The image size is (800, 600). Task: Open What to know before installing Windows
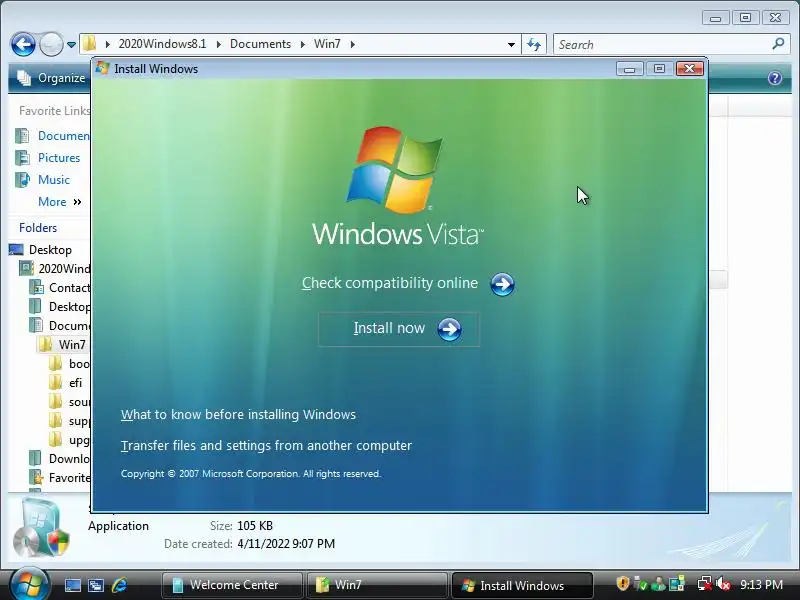click(x=238, y=414)
